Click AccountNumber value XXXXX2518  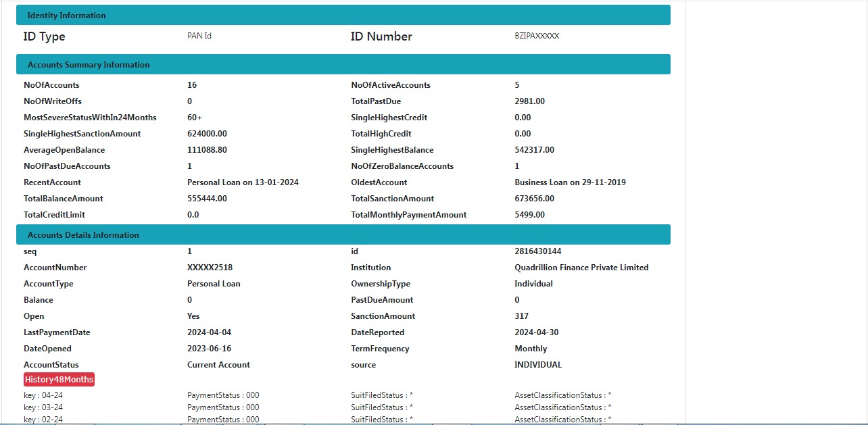pyautogui.click(x=210, y=268)
